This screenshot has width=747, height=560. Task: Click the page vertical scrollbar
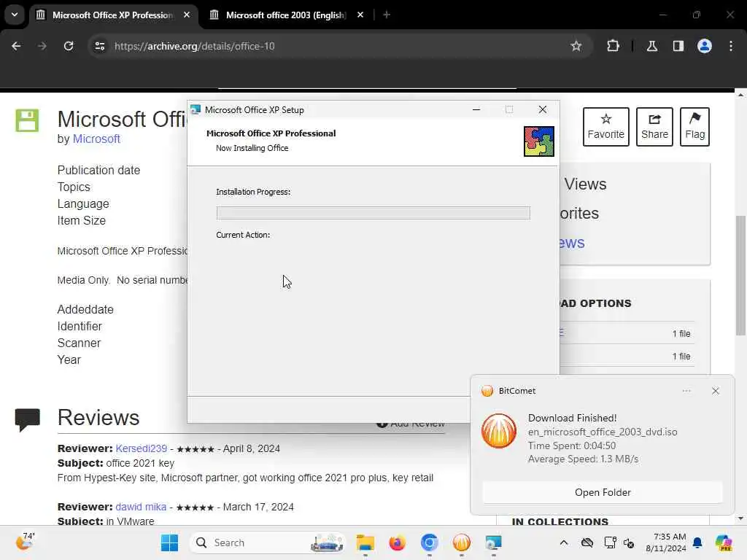[x=740, y=275]
